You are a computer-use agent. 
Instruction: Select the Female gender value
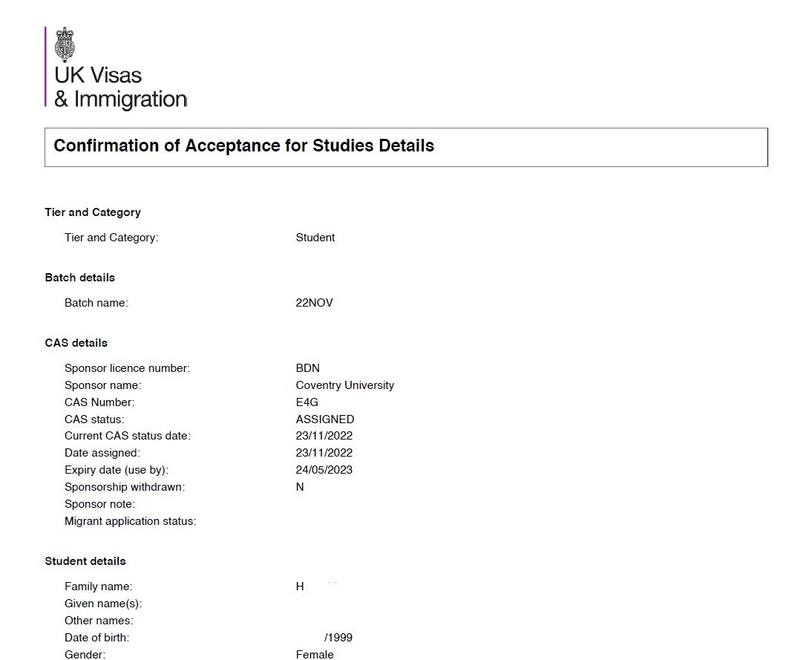click(315, 655)
